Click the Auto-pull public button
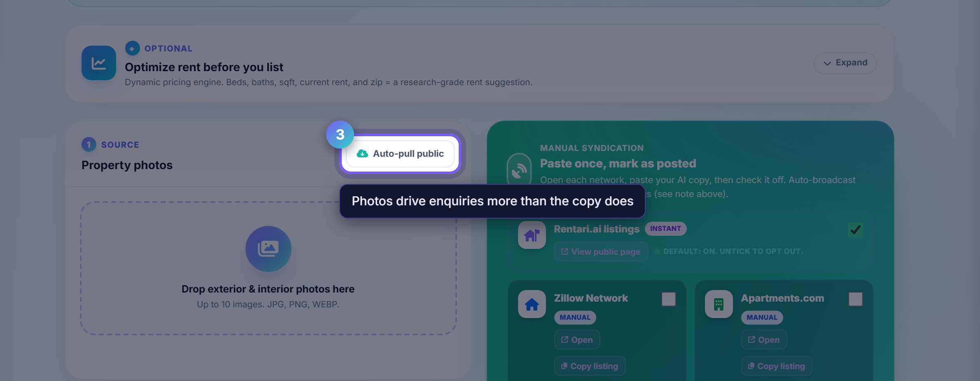Viewport: 980px width, 381px height. coord(400,154)
